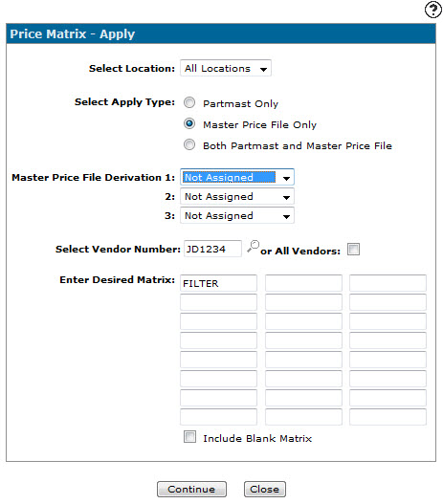Screen dimensions: 443x504
Task: Click the top matrix field in middle column
Action: point(303,283)
